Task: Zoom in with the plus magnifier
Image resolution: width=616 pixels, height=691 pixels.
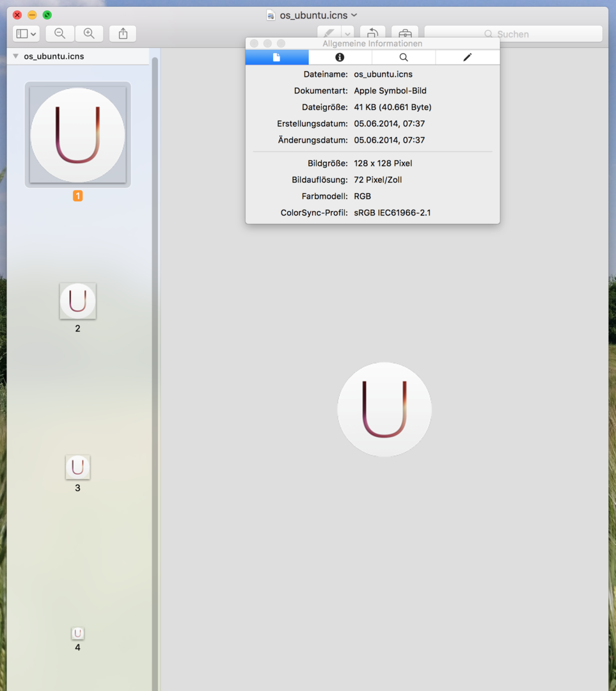Action: 89,33
